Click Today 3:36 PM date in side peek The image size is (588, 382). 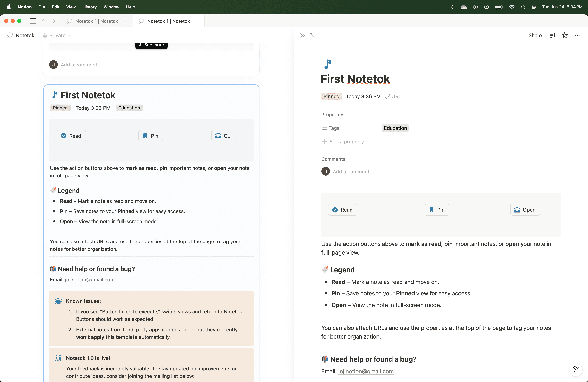[363, 96]
